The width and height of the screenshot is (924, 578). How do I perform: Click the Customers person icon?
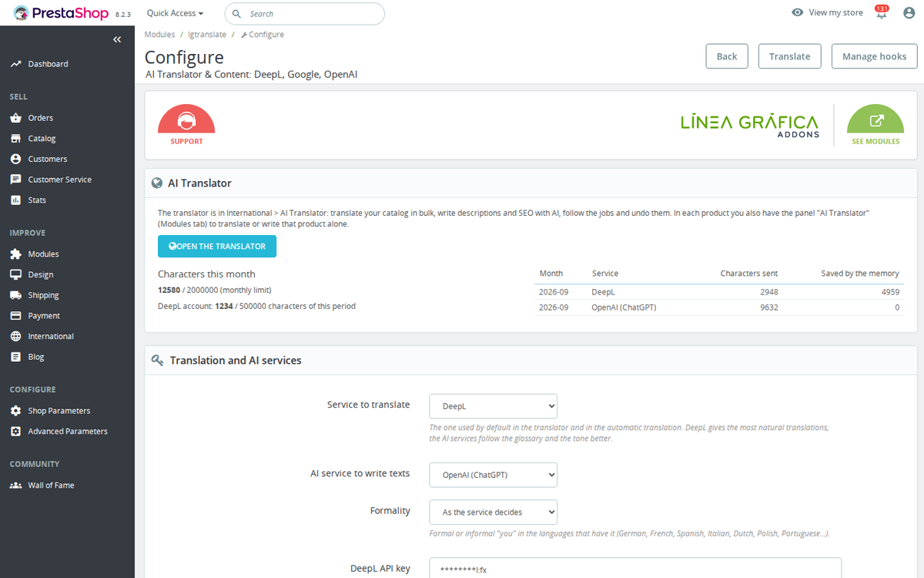pyautogui.click(x=15, y=159)
